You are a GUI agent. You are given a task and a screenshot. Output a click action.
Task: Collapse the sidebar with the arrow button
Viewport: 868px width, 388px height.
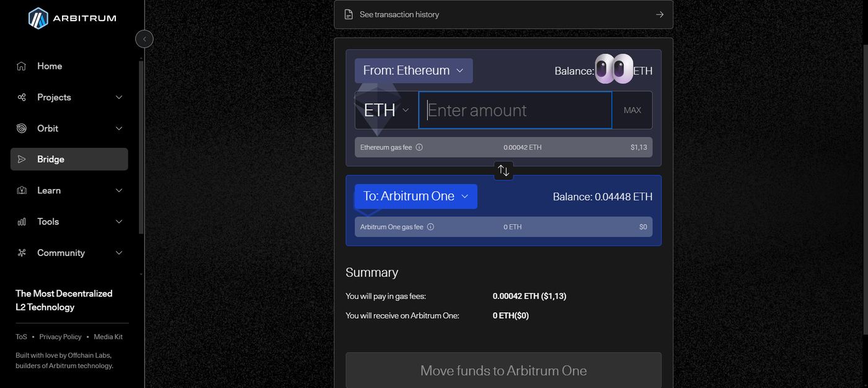point(144,39)
